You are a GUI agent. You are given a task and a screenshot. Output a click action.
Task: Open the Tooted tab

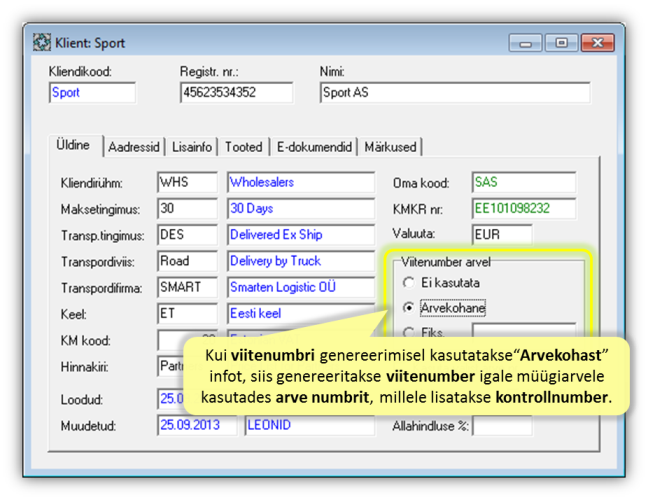[x=244, y=147]
